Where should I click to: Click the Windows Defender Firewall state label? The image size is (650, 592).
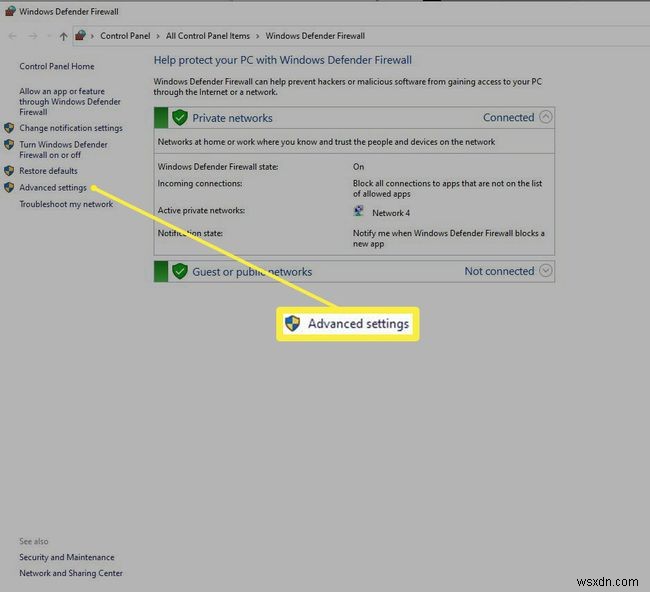pos(218,167)
